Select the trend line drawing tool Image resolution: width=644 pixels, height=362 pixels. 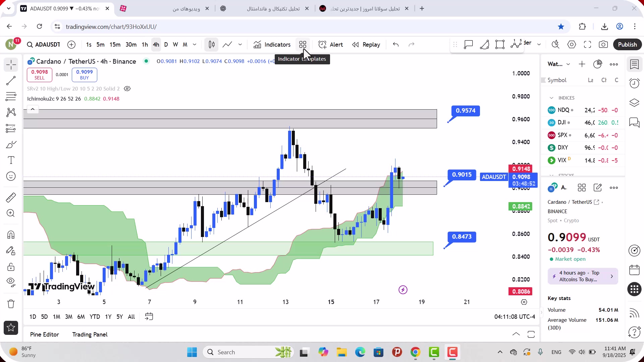11,80
